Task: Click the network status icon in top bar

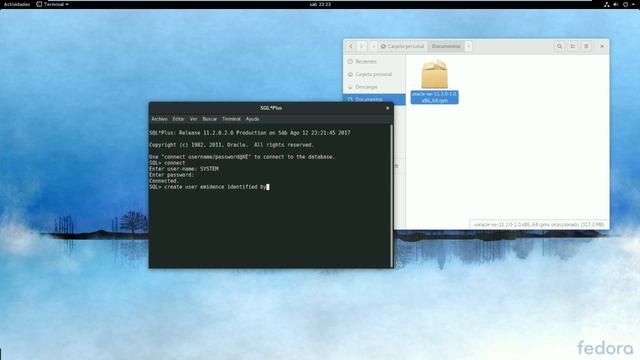Action: coord(607,4)
